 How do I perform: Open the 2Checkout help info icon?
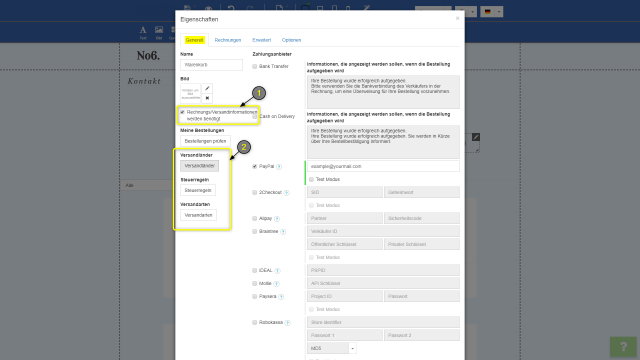[x=287, y=193]
